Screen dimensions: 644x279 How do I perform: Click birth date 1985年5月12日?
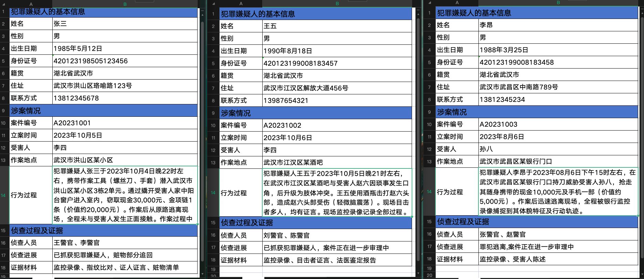click(125, 49)
